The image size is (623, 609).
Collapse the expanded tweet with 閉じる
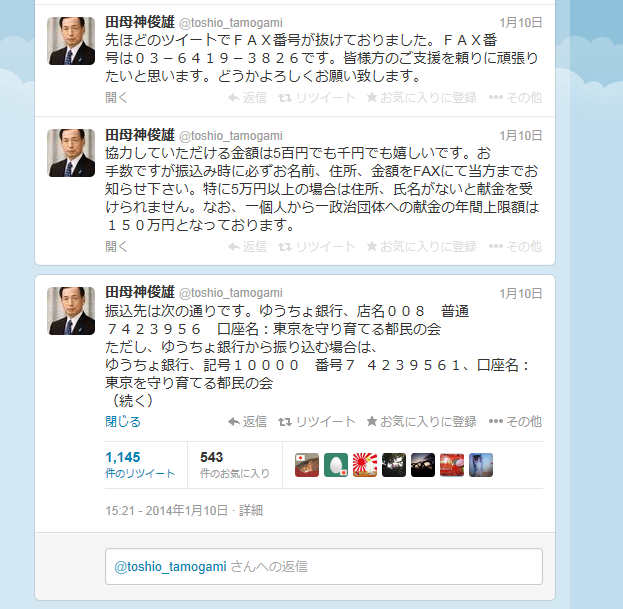123,421
